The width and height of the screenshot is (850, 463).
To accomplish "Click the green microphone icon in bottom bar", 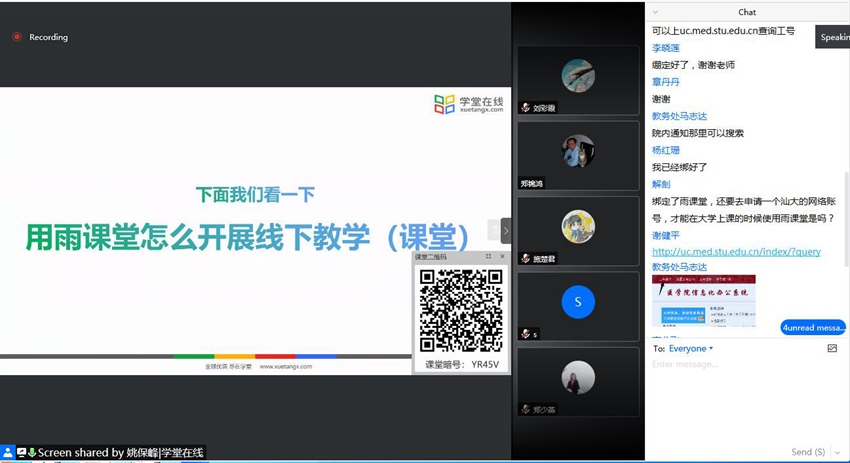I will [x=32, y=452].
